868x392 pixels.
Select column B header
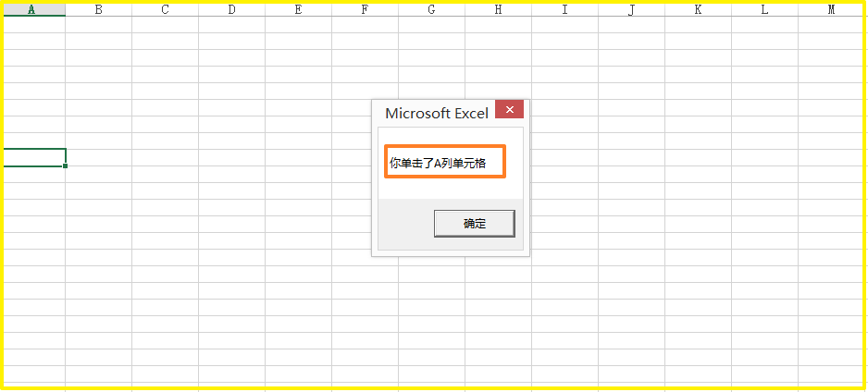click(98, 9)
